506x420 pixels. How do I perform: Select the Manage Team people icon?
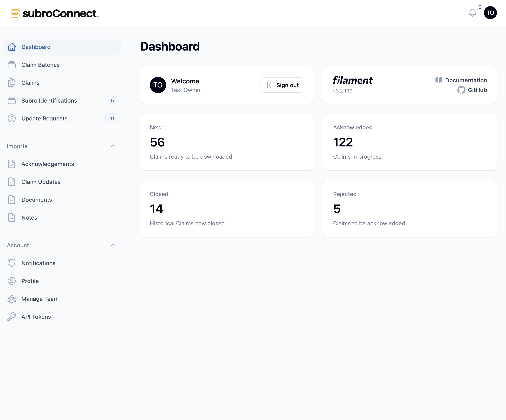12,299
